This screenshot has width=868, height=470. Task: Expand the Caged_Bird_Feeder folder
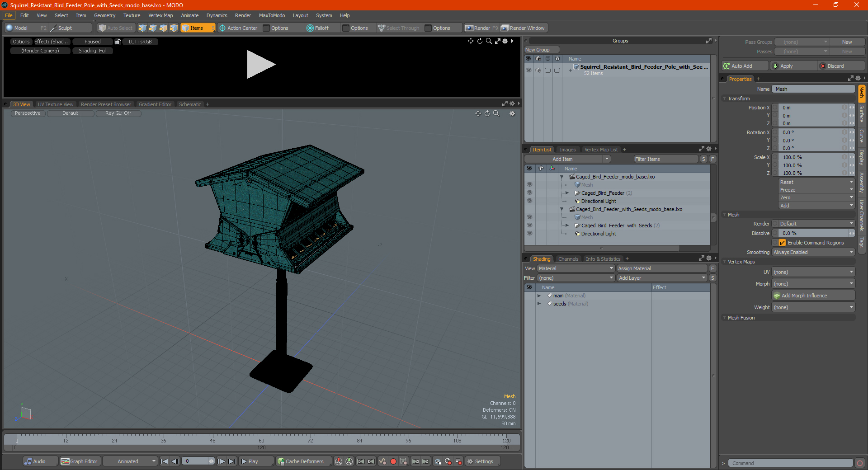click(567, 193)
